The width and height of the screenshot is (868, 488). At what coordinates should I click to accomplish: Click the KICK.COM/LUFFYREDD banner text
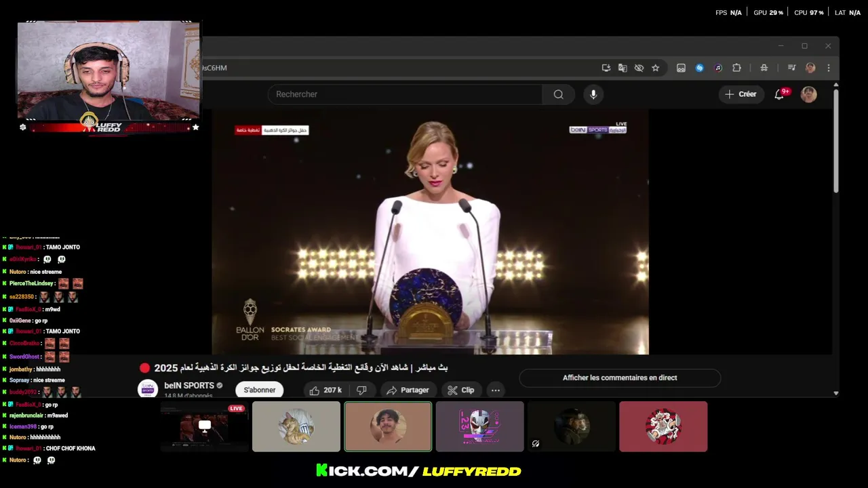tap(418, 471)
